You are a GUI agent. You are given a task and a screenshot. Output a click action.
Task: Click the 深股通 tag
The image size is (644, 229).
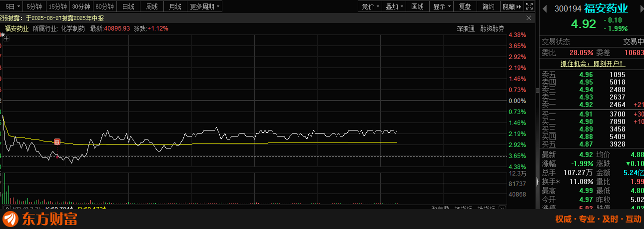point(466,28)
